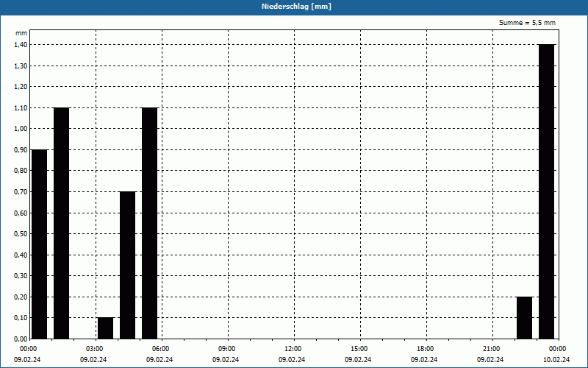This screenshot has height=368, width=588.
Task: Click the first 1,10 mm bar after 01:00
Action: (62, 223)
